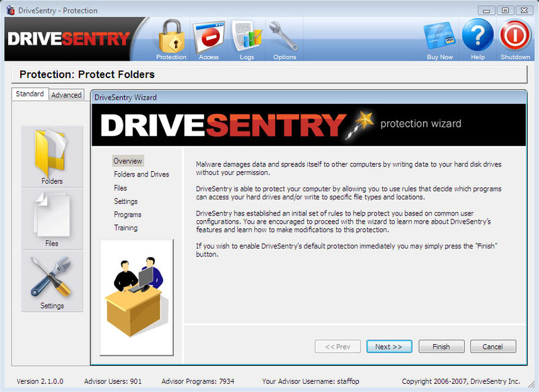This screenshot has width=539, height=392.
Task: Open the Options wrench icon
Action: pos(284,40)
